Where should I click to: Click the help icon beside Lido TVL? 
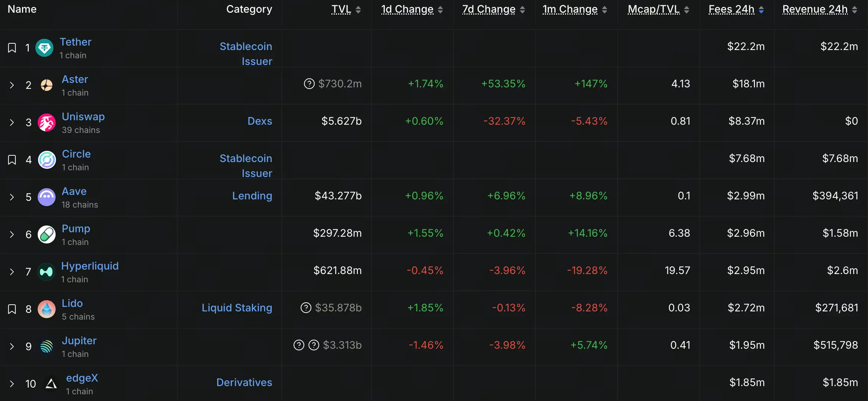(x=306, y=308)
